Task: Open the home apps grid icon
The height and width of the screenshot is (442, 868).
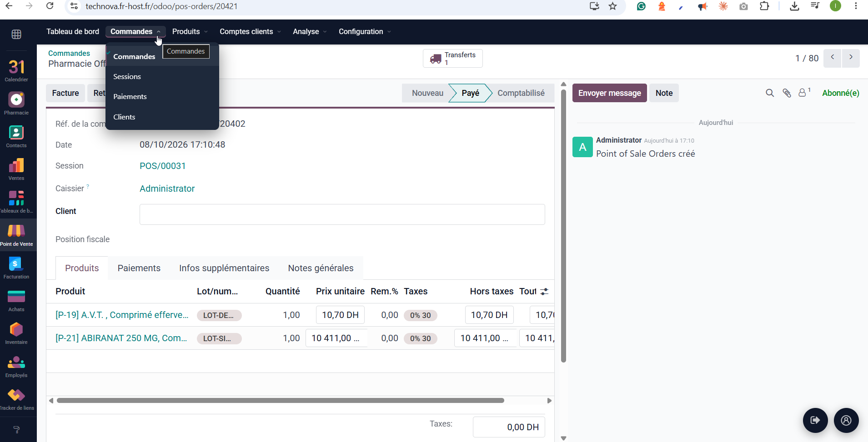Action: point(16,35)
